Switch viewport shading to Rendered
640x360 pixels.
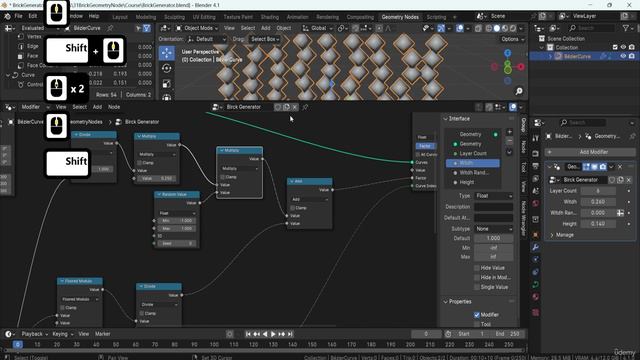pos(513,28)
